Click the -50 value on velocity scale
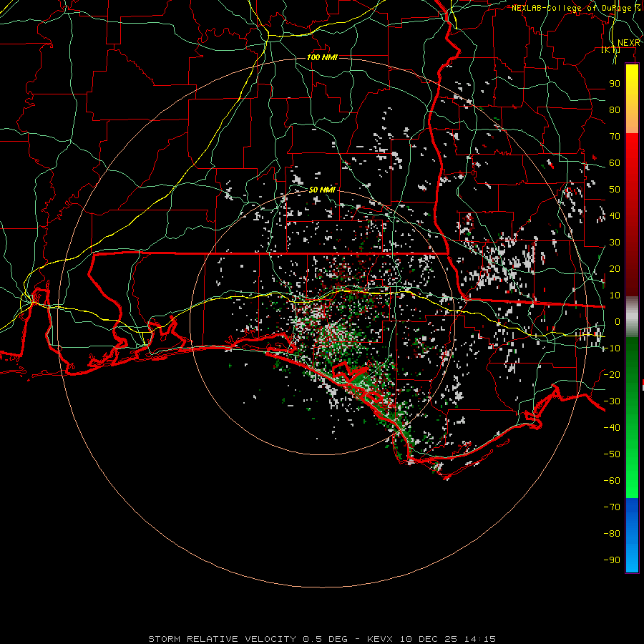The height and width of the screenshot is (644, 644). click(x=612, y=454)
